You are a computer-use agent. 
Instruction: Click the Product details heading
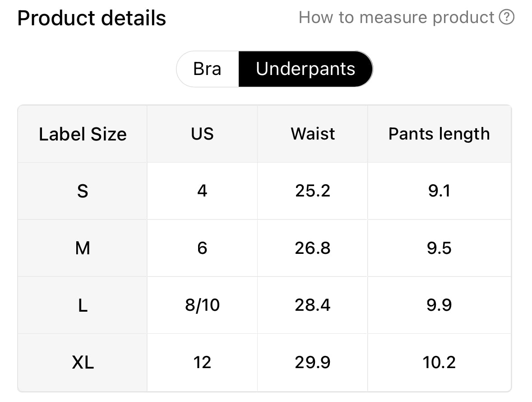[x=92, y=18]
